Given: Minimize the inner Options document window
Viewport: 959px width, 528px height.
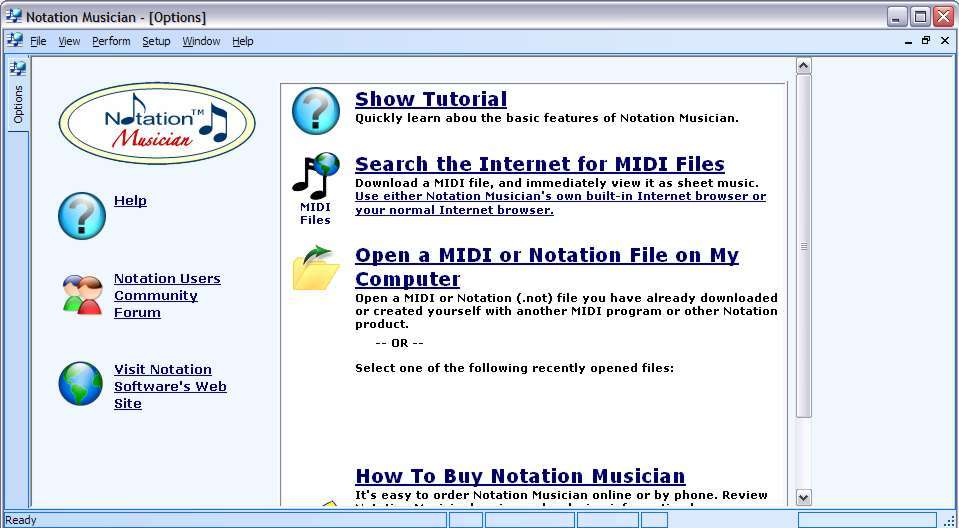Looking at the screenshot, I should [x=908, y=41].
